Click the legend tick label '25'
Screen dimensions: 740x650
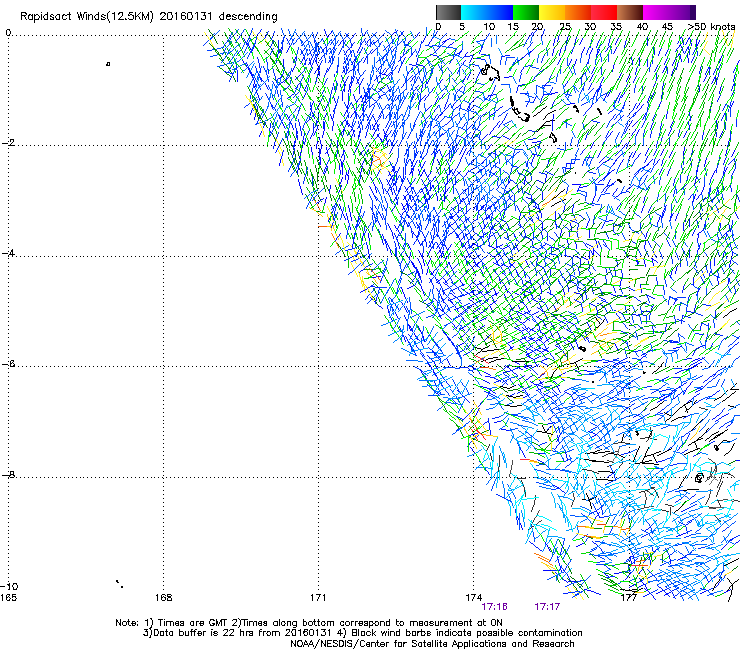click(x=565, y=27)
